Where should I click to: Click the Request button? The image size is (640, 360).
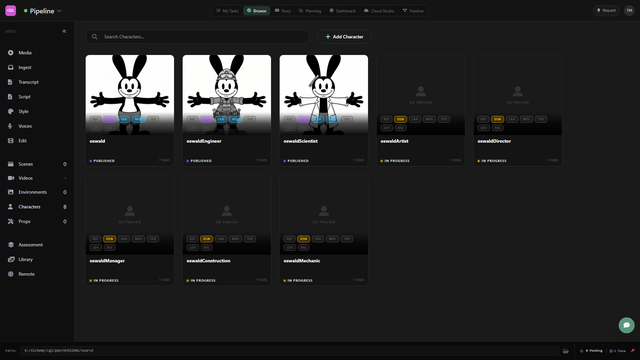coord(606,11)
